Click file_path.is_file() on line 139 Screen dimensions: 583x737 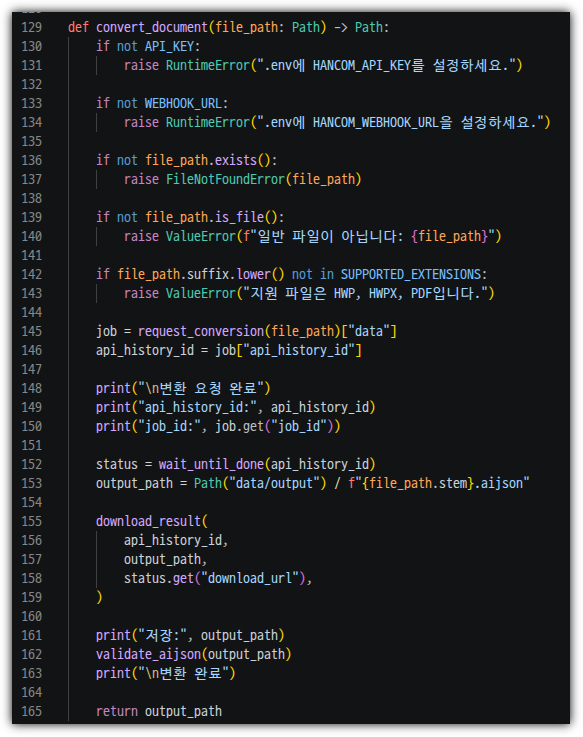pos(211,217)
